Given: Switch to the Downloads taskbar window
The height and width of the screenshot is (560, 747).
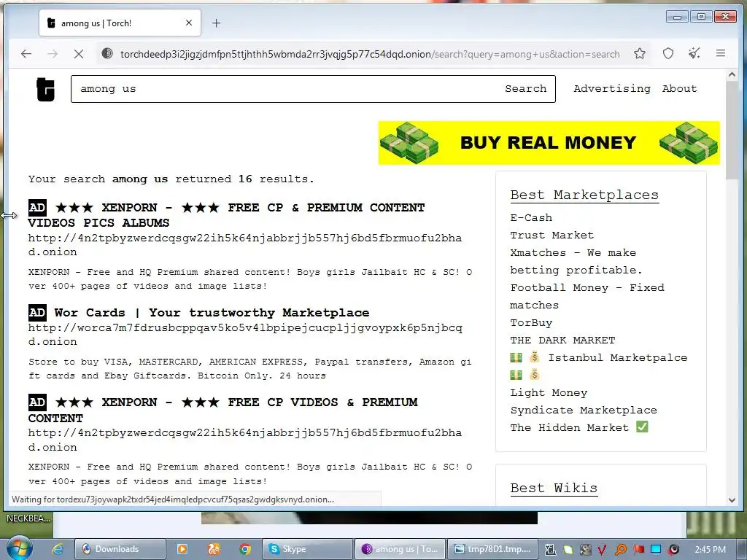Looking at the screenshot, I should [x=120, y=549].
